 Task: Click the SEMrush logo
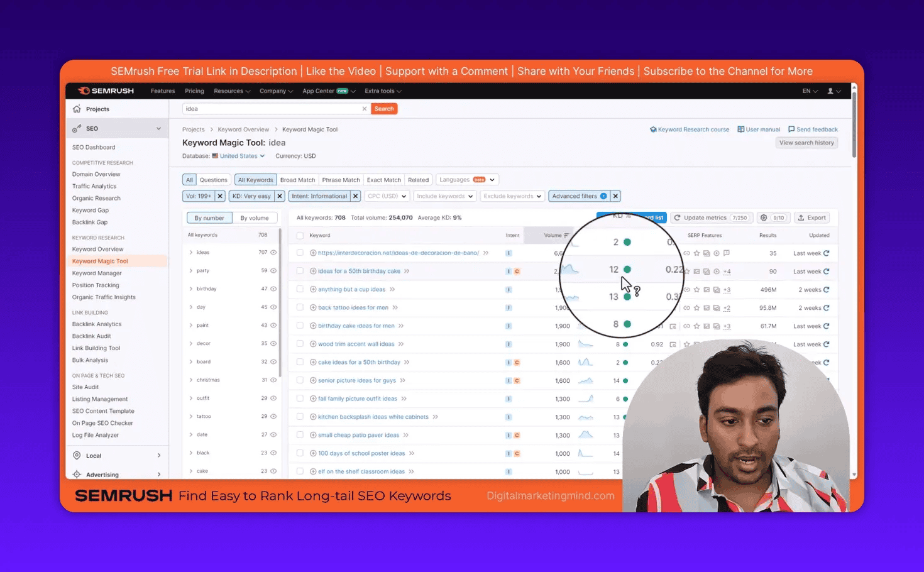[x=105, y=91]
